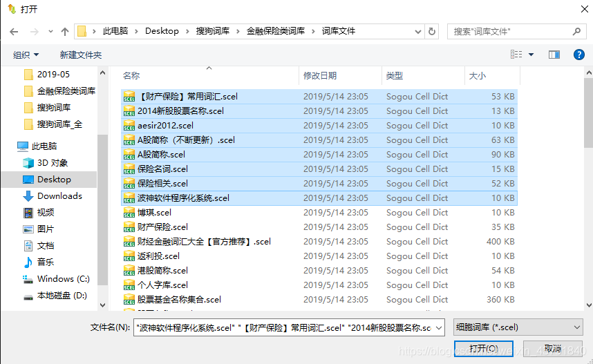Select 搜狗词库 in the address breadcrumb

click(213, 31)
